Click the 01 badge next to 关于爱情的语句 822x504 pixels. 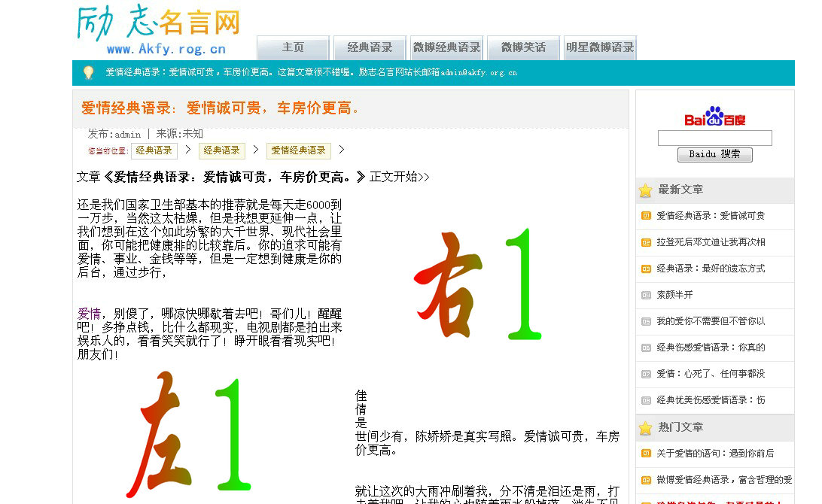point(646,454)
